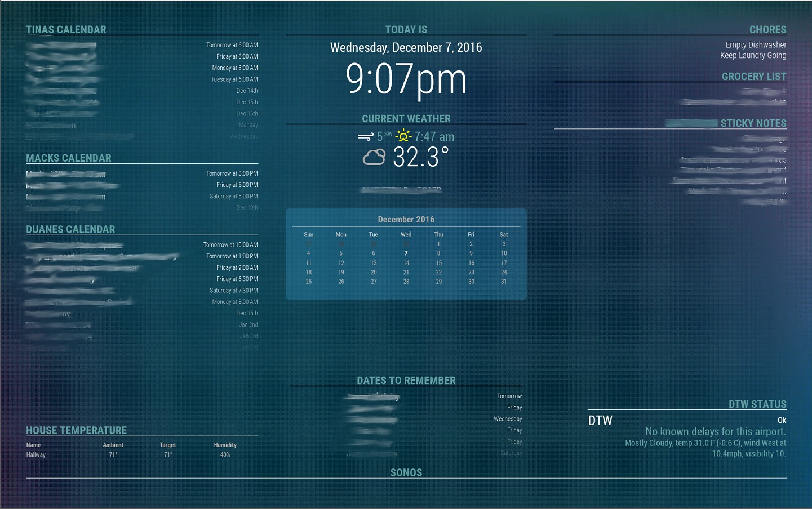Click the 32.3° temperature reading
This screenshot has height=509, width=812.
[x=420, y=157]
